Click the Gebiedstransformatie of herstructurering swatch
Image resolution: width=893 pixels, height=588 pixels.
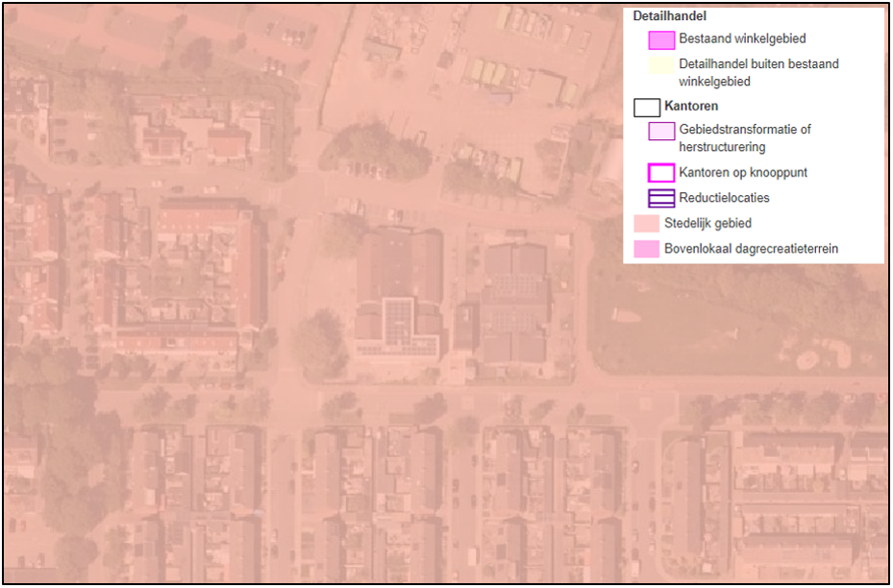661,131
